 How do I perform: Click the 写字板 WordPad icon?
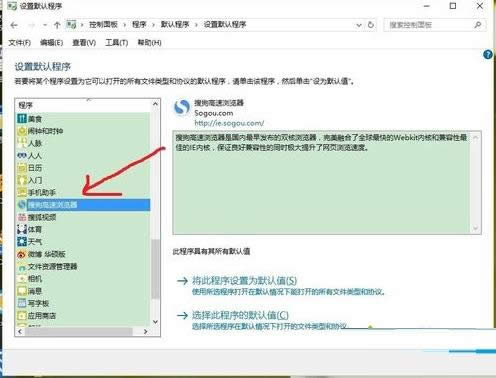click(x=22, y=303)
